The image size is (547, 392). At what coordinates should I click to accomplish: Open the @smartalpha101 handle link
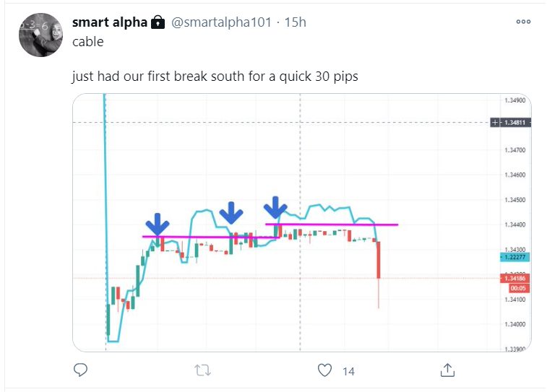tap(222, 22)
